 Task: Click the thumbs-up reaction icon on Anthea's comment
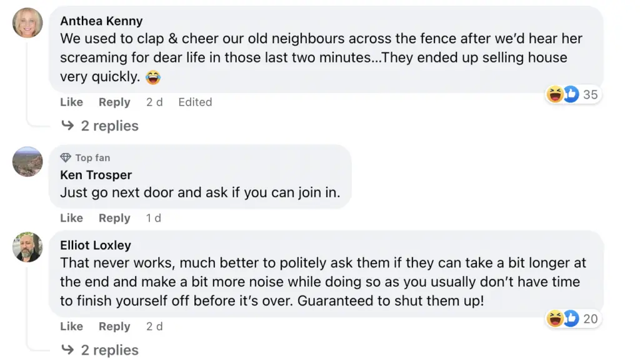(x=570, y=94)
